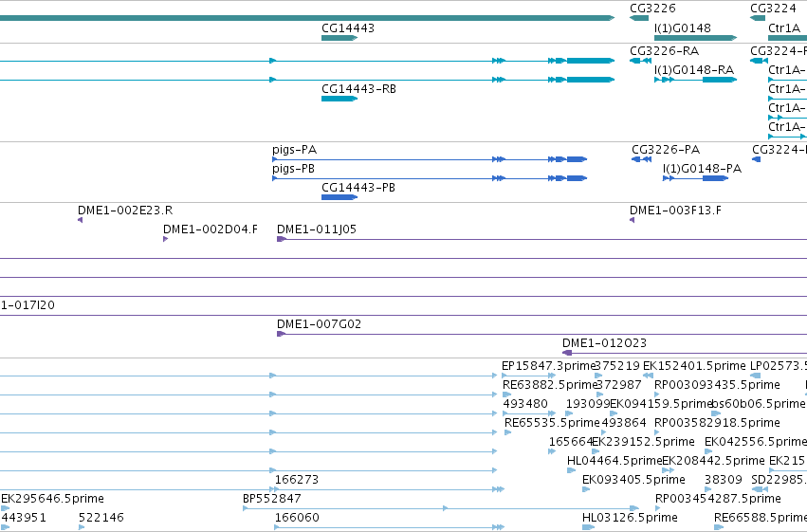Click the EK239152.5prime label

[643, 442]
